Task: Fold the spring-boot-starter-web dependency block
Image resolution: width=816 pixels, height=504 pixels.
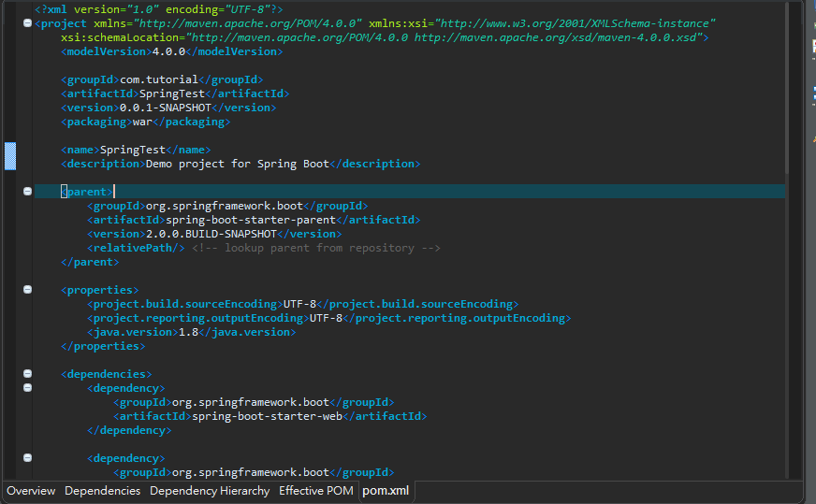Action: pos(27,387)
